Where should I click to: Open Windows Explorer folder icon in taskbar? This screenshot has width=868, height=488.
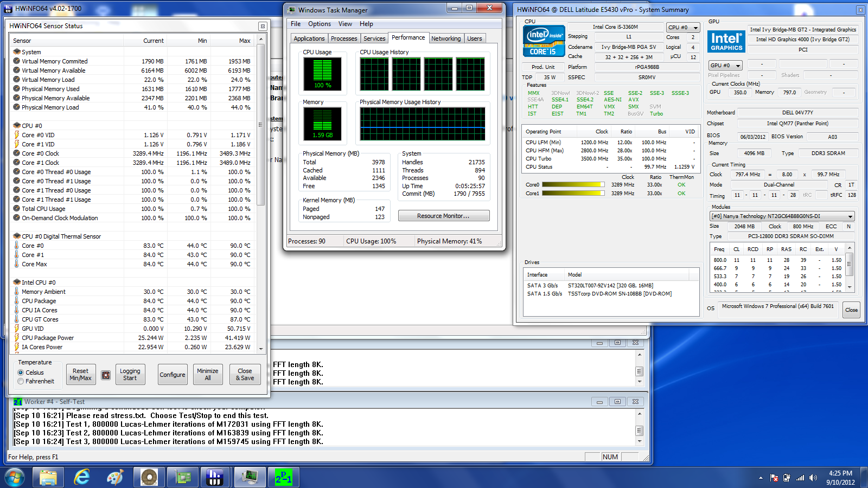pyautogui.click(x=48, y=477)
